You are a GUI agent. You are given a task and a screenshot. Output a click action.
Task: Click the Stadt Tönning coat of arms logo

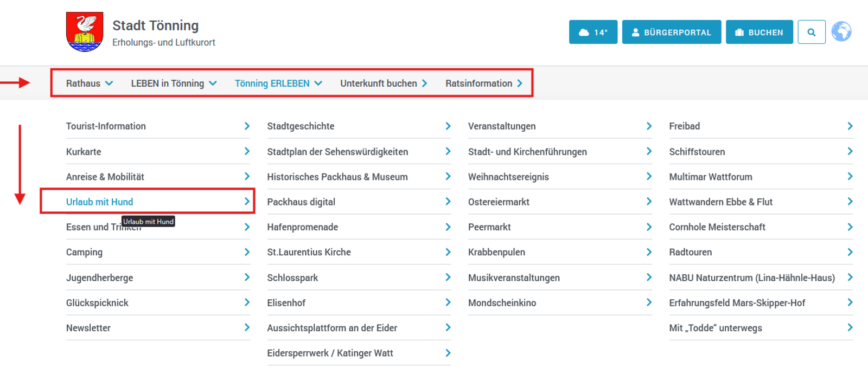[85, 32]
